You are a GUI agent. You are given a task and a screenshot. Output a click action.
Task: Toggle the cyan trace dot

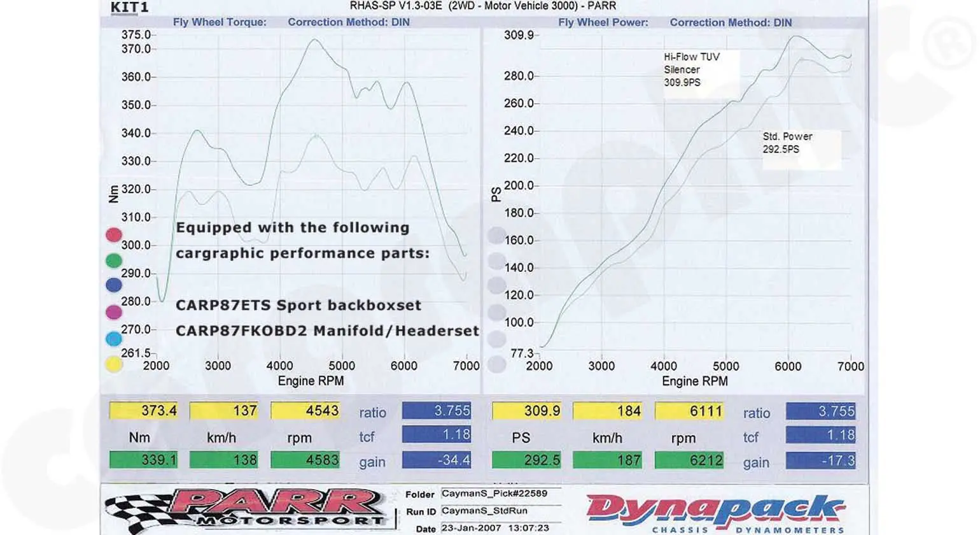tap(113, 336)
